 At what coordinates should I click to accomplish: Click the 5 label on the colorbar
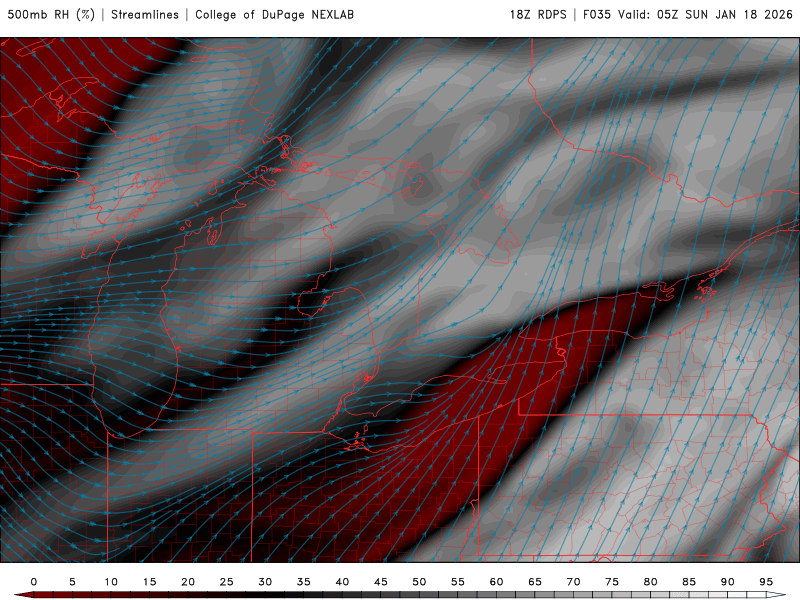72,582
